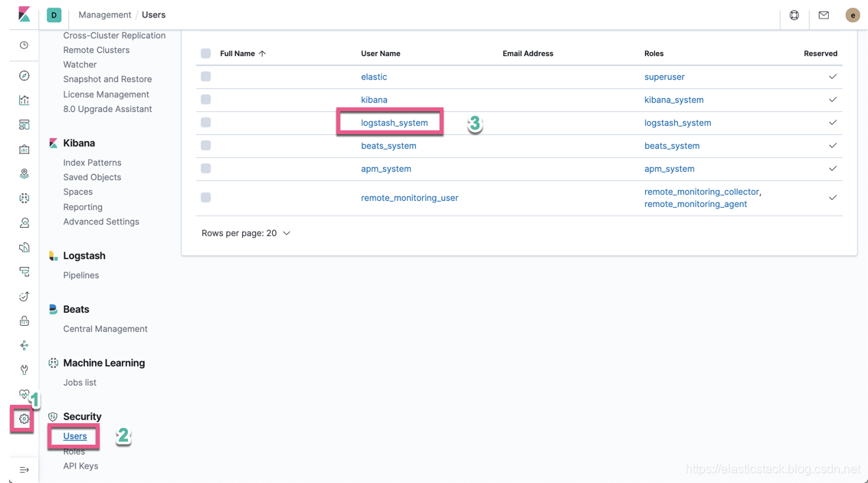The width and height of the screenshot is (868, 483).
Task: Open the superuser role link
Action: pyautogui.click(x=664, y=77)
